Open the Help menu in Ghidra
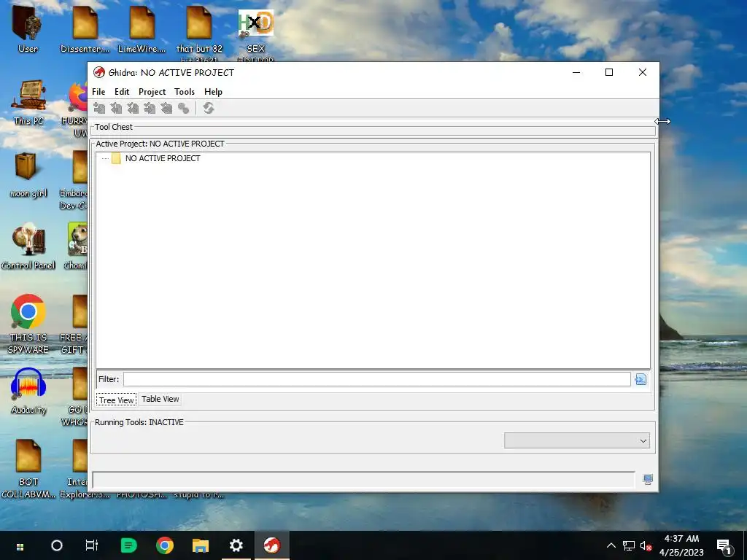This screenshot has height=560, width=747. pos(213,92)
